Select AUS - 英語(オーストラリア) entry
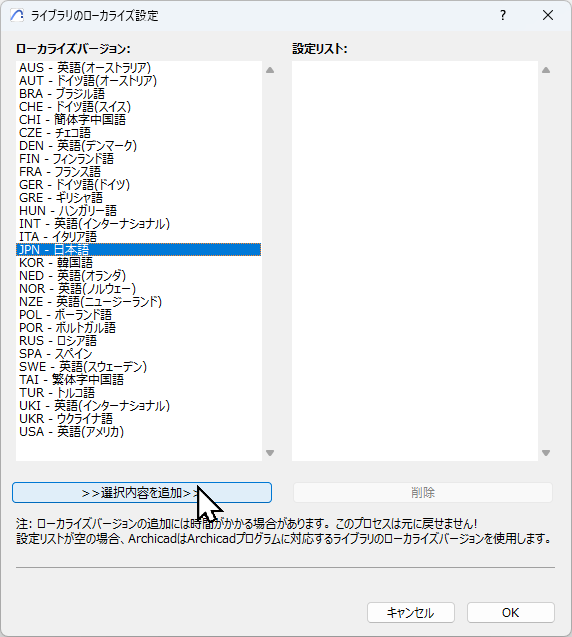 139,67
